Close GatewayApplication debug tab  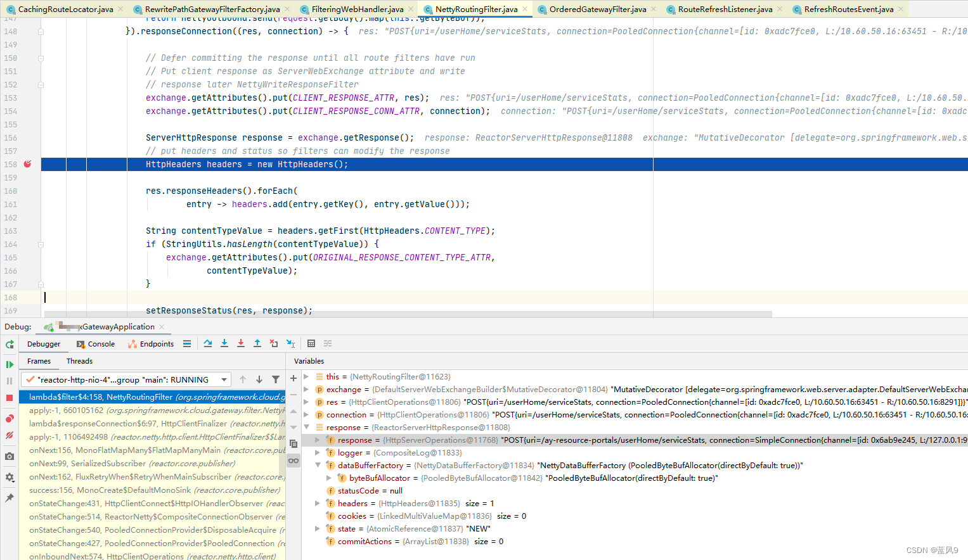click(x=162, y=327)
